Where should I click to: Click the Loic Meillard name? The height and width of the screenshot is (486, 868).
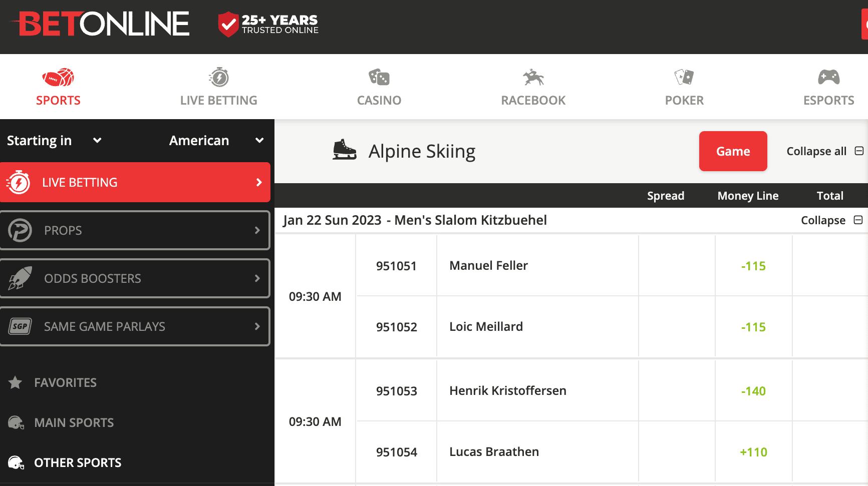(x=486, y=326)
